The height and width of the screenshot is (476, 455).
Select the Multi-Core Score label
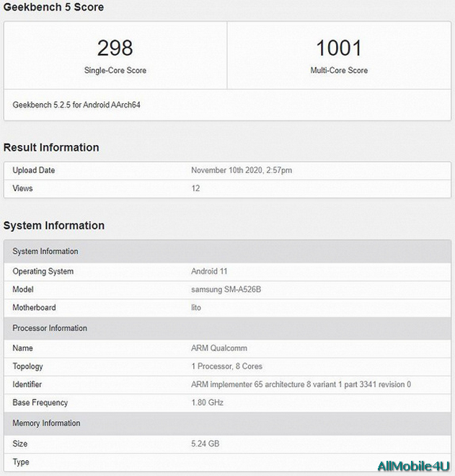click(339, 71)
